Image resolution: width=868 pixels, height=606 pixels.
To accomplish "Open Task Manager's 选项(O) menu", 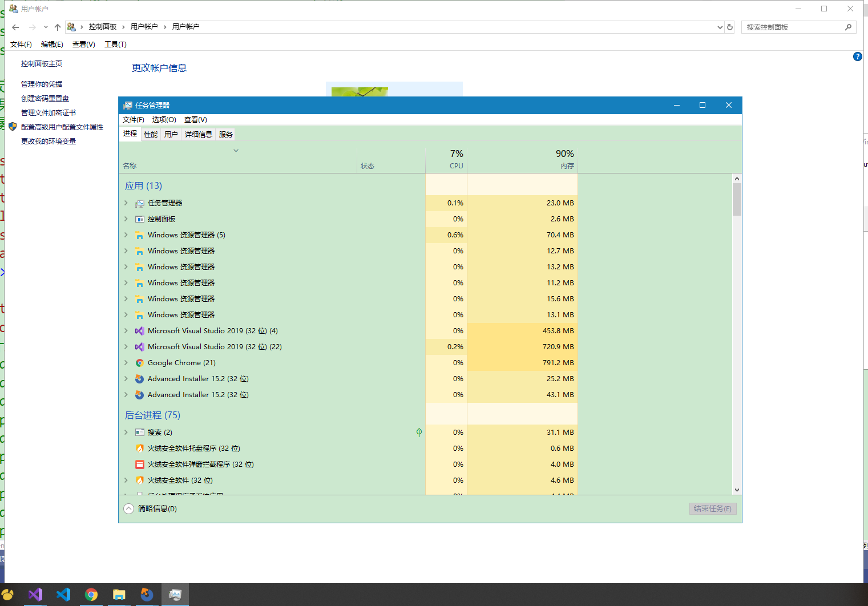I will click(x=164, y=120).
